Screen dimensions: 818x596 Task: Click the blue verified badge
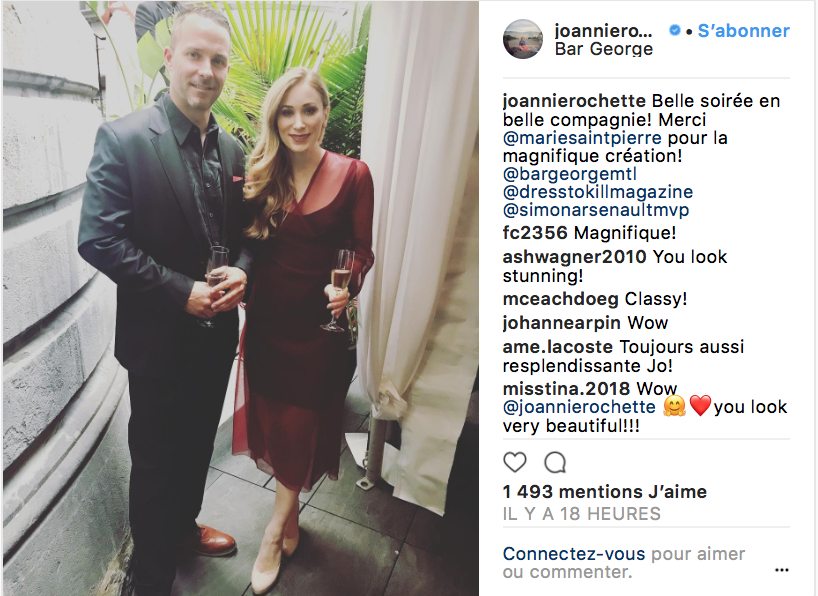tap(675, 31)
